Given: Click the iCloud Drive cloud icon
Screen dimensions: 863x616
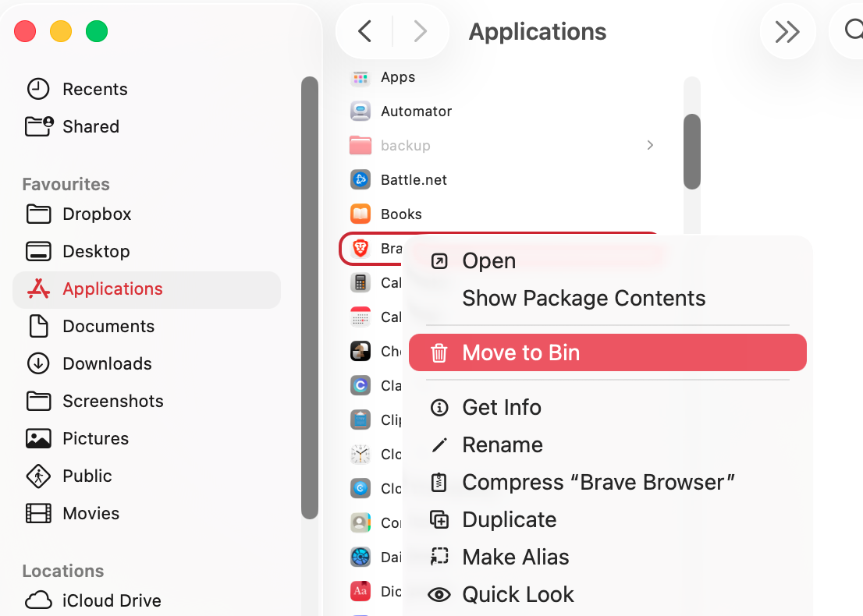Looking at the screenshot, I should [38, 600].
